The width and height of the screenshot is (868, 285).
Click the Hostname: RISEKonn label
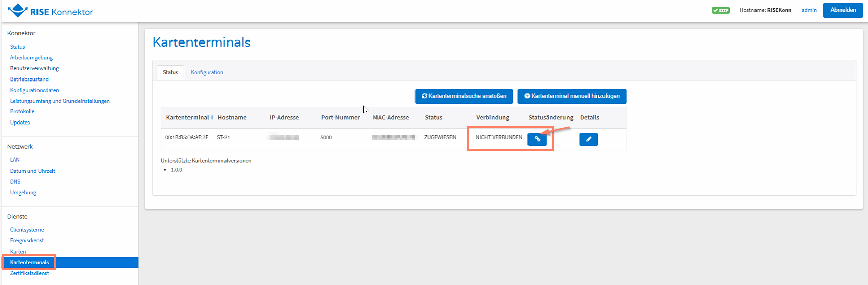click(765, 10)
